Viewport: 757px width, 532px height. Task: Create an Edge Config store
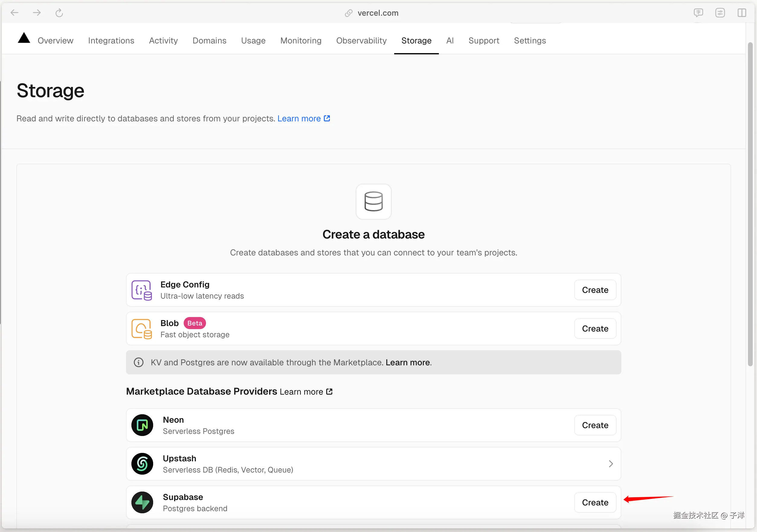(595, 290)
